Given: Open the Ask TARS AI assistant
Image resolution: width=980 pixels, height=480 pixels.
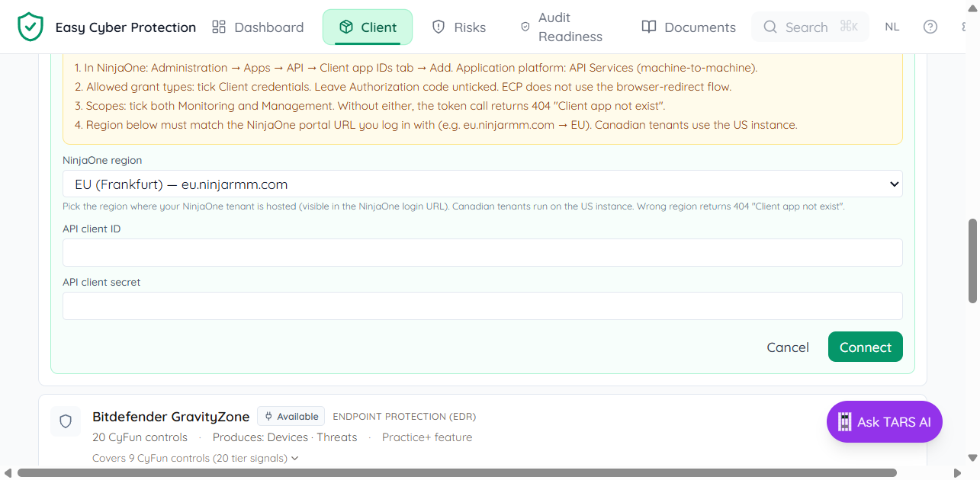Looking at the screenshot, I should click(885, 422).
